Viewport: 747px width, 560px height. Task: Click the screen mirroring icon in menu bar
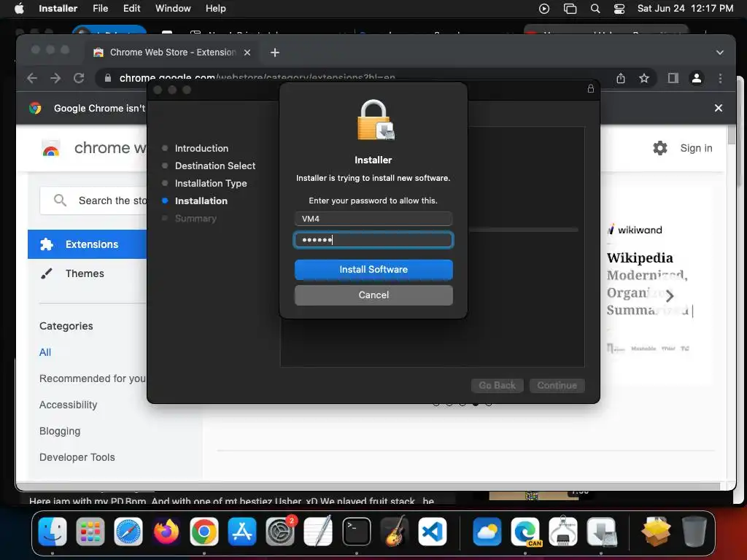570,9
